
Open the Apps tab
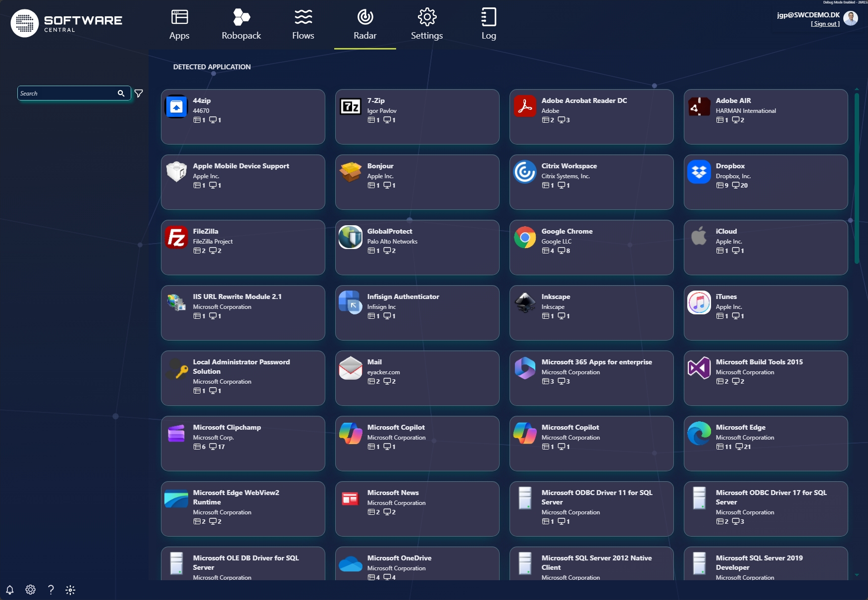click(179, 25)
